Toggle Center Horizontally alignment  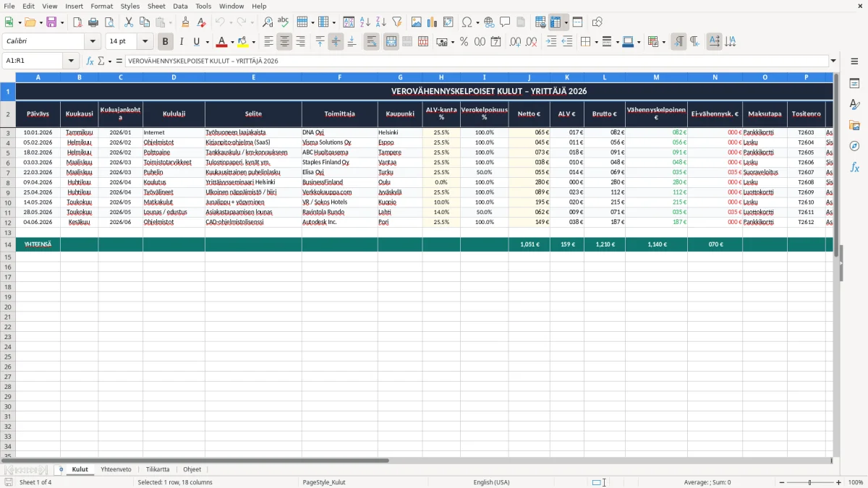[x=284, y=42]
